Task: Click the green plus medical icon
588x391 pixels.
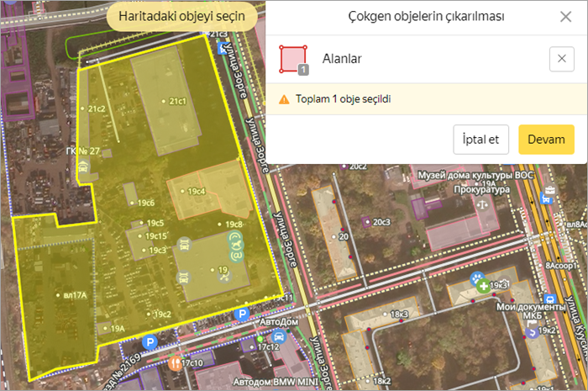Action: (484, 286)
